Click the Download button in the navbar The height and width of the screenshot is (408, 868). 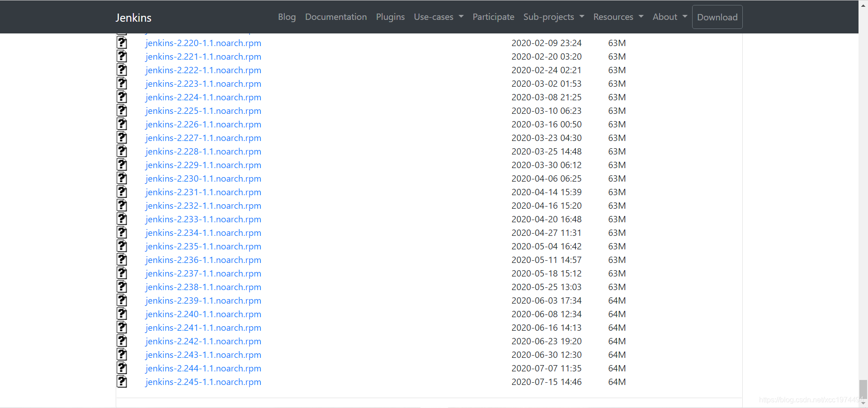coord(717,17)
